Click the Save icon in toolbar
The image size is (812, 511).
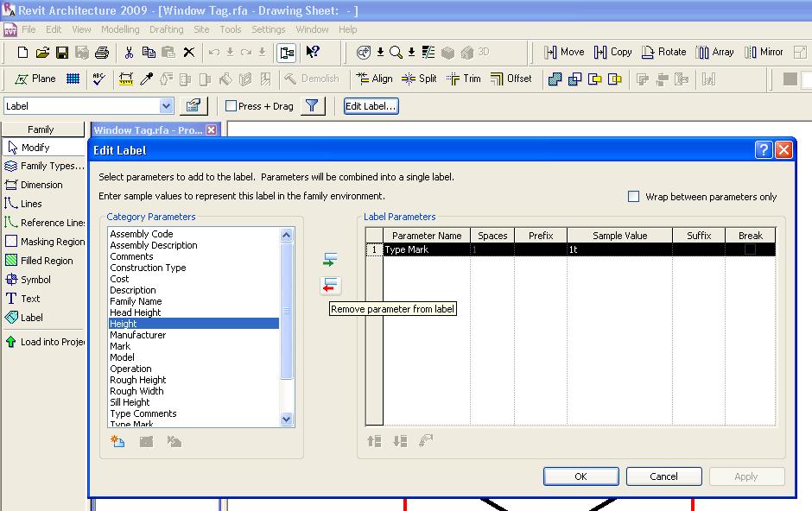62,53
